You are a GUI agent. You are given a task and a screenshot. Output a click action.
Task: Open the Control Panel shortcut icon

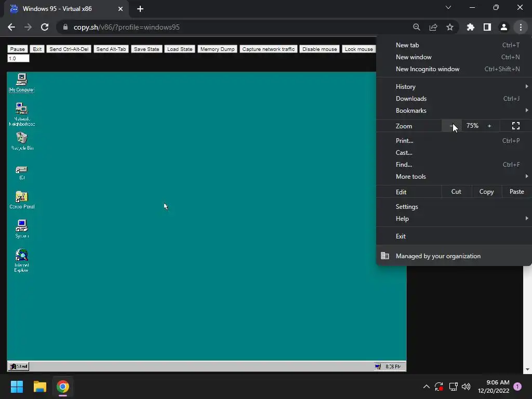click(22, 200)
